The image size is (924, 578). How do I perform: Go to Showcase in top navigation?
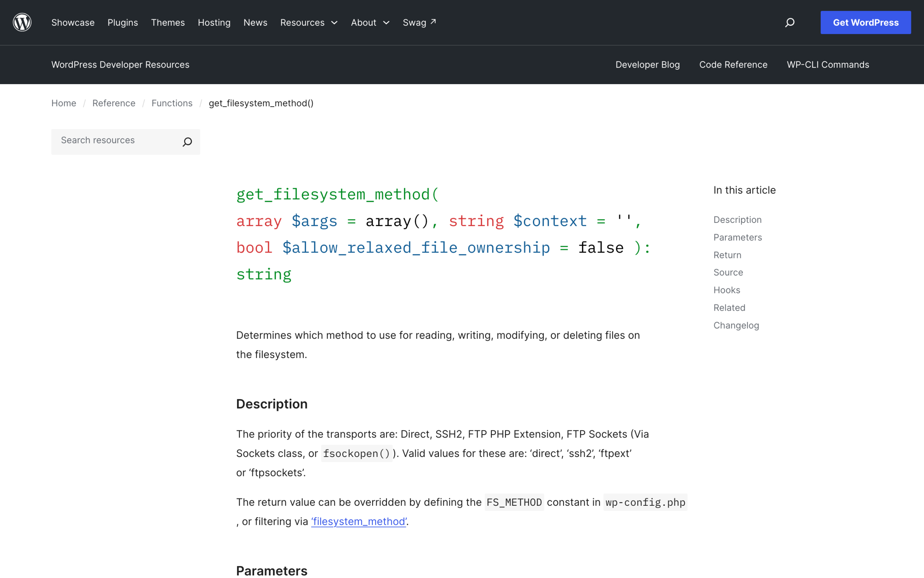coord(73,22)
